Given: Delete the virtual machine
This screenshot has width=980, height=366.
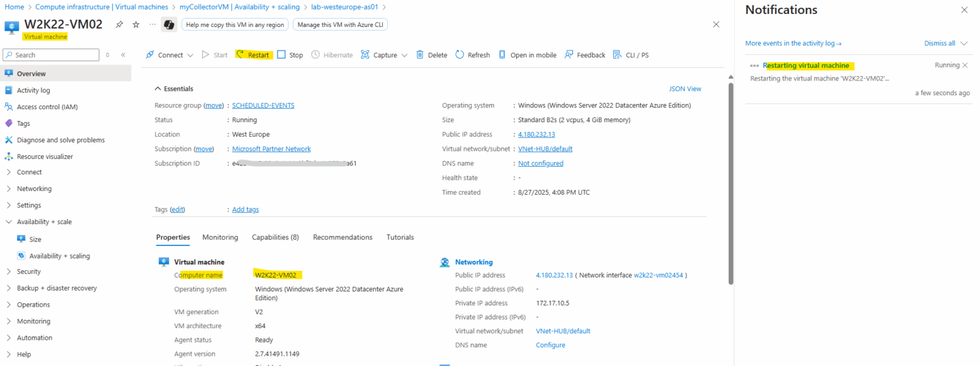Looking at the screenshot, I should [431, 55].
